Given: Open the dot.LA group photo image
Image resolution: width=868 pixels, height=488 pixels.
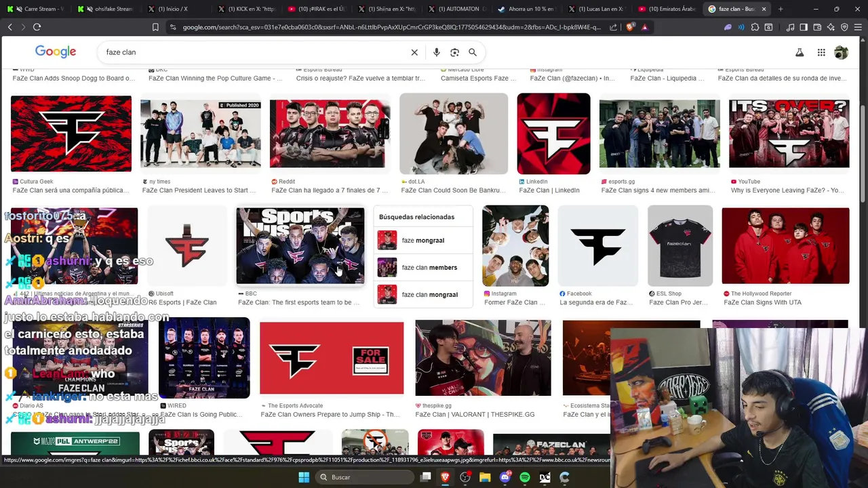Looking at the screenshot, I should click(x=454, y=134).
